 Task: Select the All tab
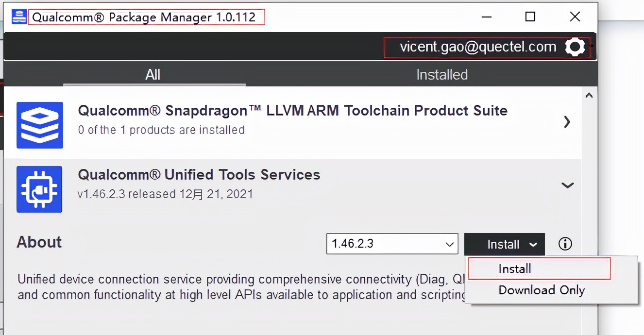pos(153,74)
